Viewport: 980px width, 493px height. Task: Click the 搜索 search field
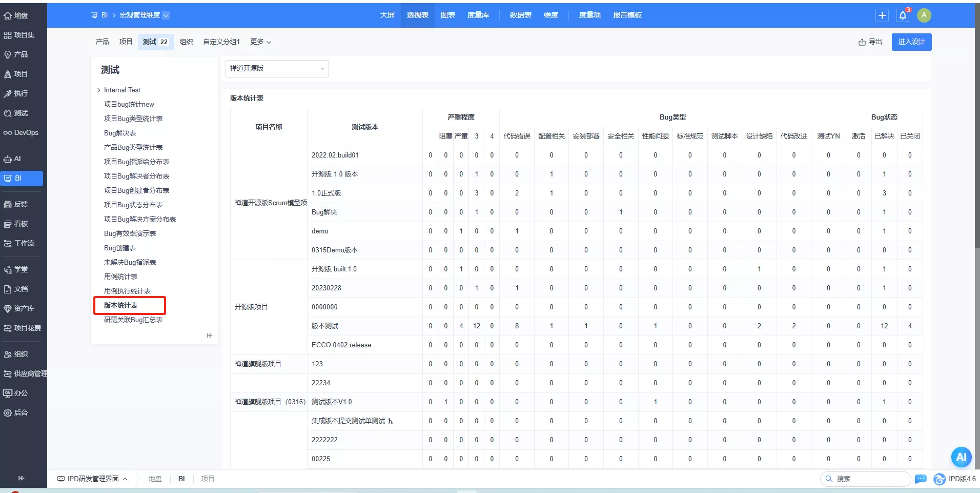[x=866, y=479]
